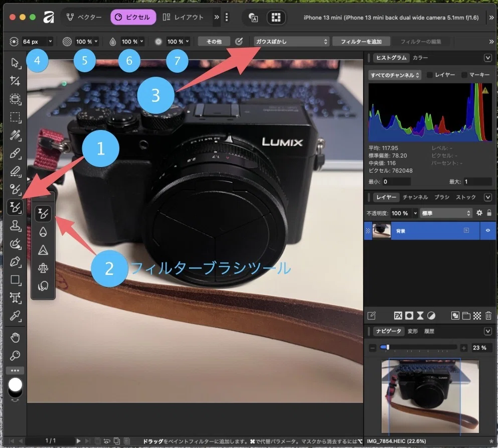Click the フィルターを追加 button
Viewport: 498px width, 448px height.
coord(361,42)
